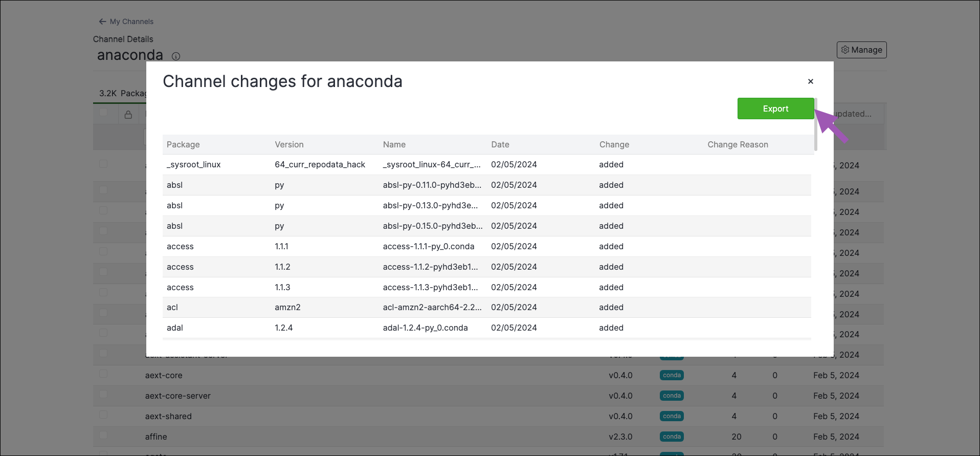
Task: Click absl-py-0.13.0-pyhd3e... name cell
Action: click(430, 205)
